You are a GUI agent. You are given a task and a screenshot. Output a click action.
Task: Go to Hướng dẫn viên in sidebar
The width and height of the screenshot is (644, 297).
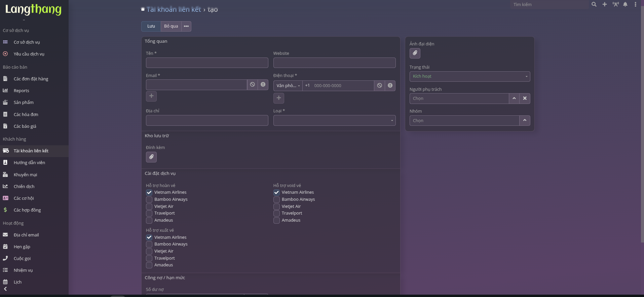[x=29, y=163]
